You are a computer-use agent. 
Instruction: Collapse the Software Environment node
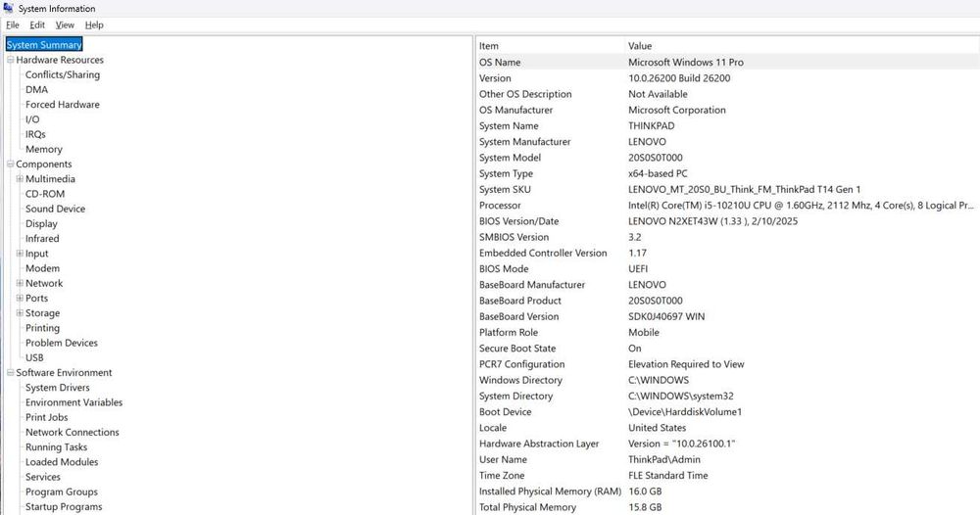click(10, 373)
